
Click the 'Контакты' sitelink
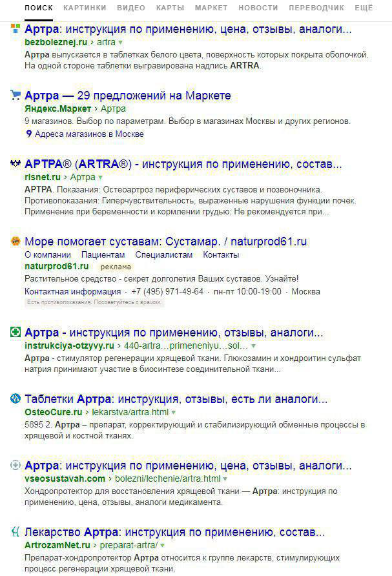[221, 254]
